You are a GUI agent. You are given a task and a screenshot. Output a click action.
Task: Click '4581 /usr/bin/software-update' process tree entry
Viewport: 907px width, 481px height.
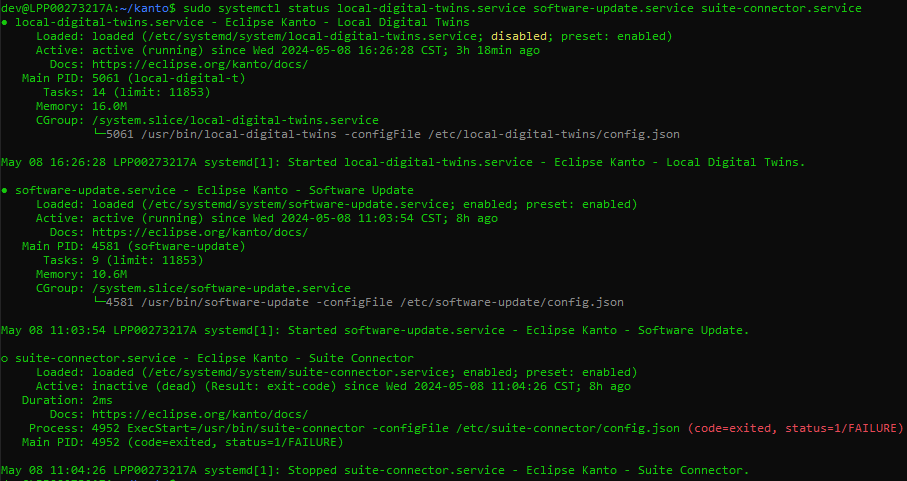[207, 302]
